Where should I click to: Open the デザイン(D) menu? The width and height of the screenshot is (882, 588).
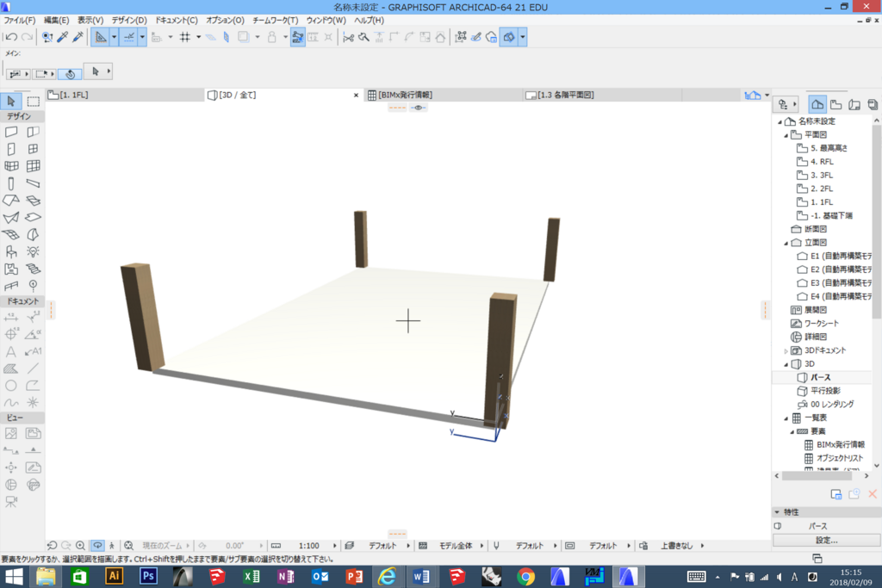pyautogui.click(x=129, y=21)
